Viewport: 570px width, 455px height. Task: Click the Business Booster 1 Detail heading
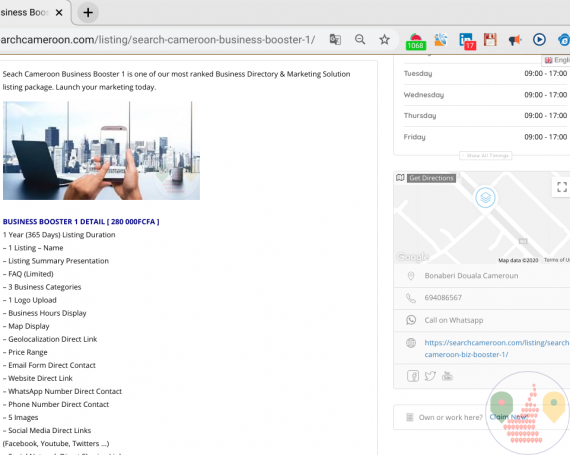click(x=81, y=222)
